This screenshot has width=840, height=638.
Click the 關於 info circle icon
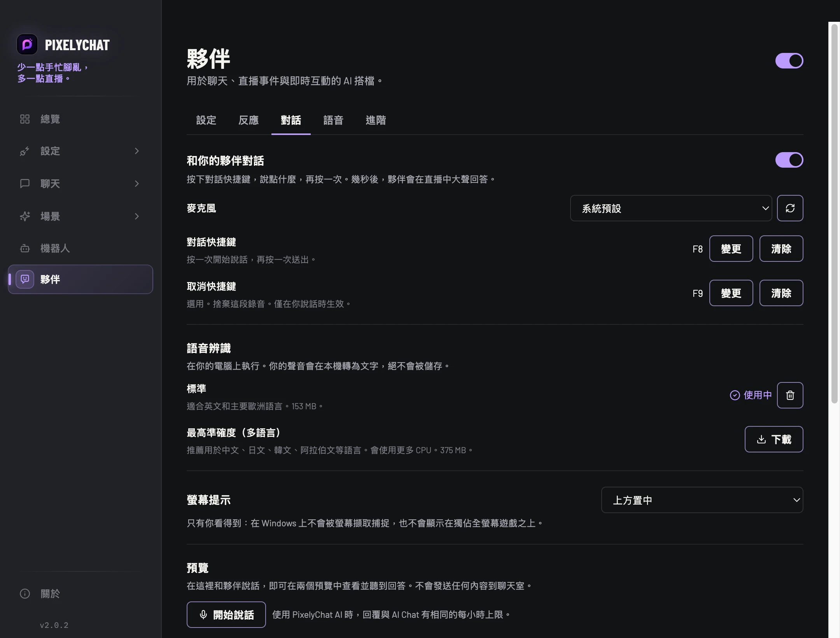point(25,594)
